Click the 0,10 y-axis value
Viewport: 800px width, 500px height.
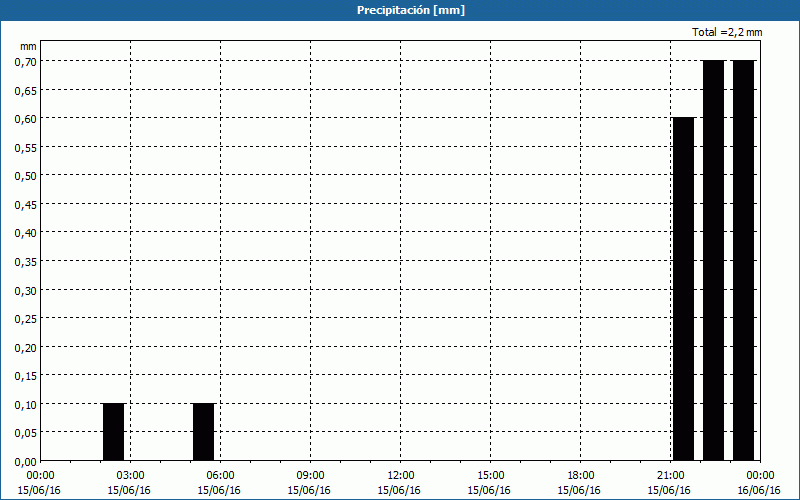[x=26, y=404]
